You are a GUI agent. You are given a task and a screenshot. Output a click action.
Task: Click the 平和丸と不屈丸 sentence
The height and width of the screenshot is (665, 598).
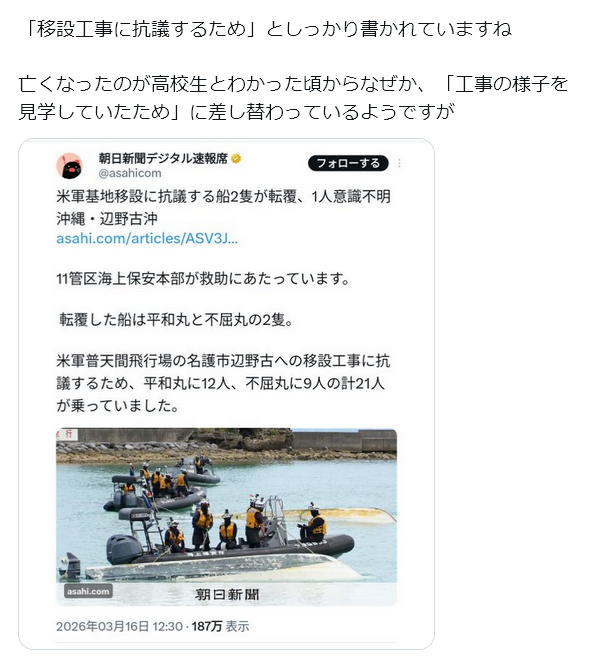coord(176,319)
